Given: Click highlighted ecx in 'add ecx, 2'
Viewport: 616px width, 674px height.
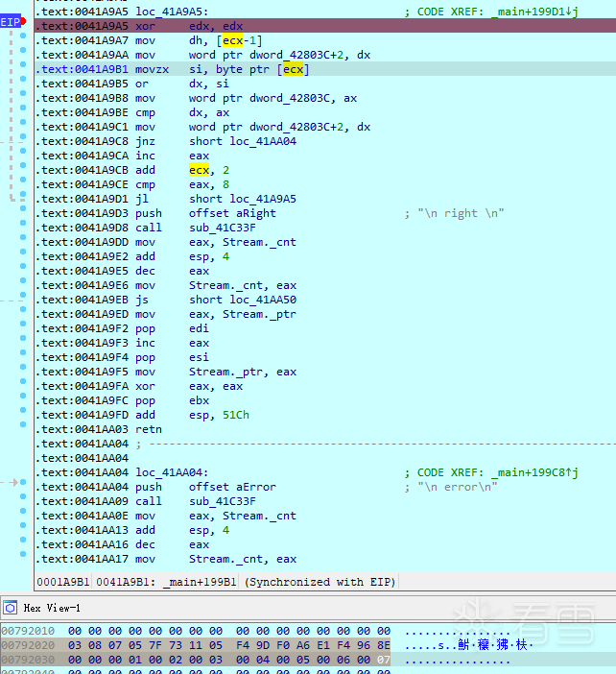Looking at the screenshot, I should tap(199, 170).
